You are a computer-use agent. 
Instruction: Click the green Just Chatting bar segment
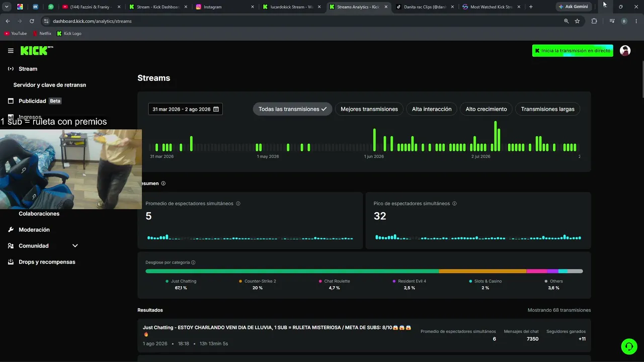coord(292,271)
